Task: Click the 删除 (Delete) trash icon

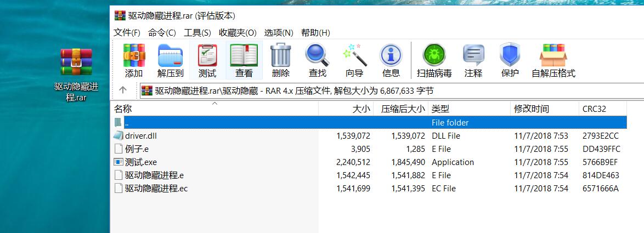Action: (280, 55)
